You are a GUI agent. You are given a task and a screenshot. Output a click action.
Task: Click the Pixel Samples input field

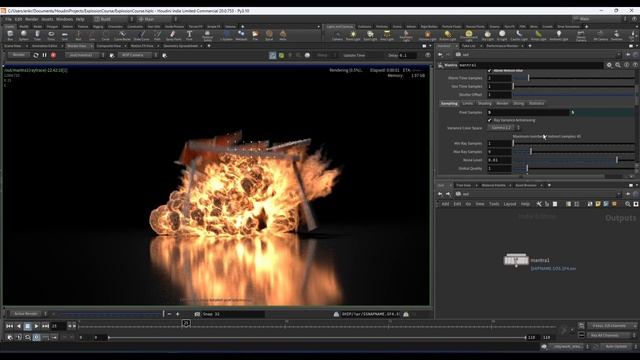click(x=528, y=112)
